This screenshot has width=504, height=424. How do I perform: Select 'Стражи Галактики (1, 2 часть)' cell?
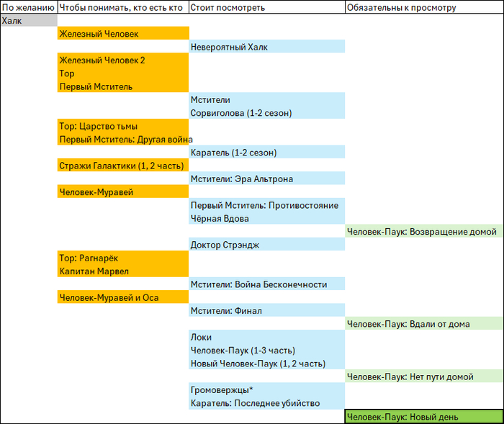pyautogui.click(x=123, y=166)
